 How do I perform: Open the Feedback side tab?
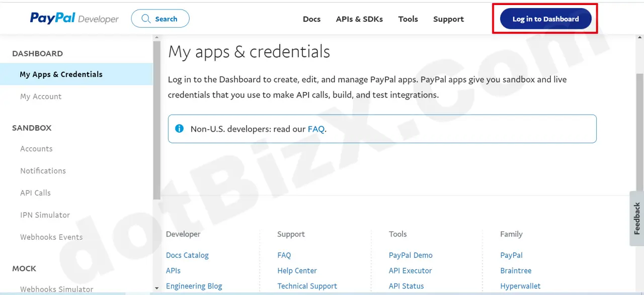[x=636, y=218]
